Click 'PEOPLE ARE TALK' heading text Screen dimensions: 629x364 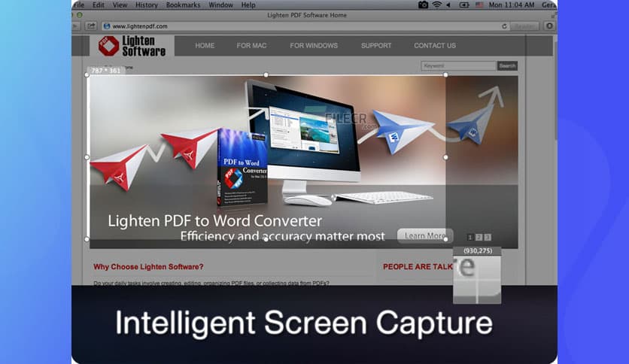pos(418,267)
